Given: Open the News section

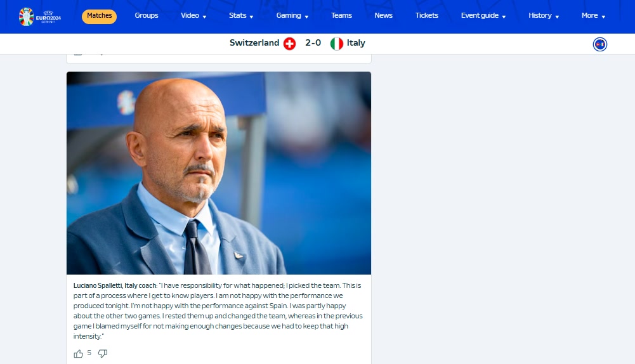Looking at the screenshot, I should tap(383, 15).
